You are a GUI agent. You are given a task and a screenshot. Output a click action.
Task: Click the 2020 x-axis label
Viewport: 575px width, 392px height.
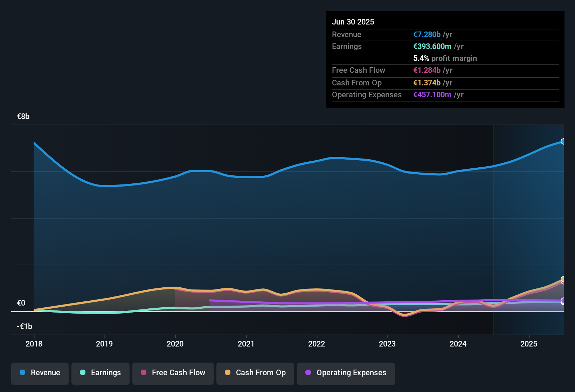pyautogui.click(x=175, y=344)
